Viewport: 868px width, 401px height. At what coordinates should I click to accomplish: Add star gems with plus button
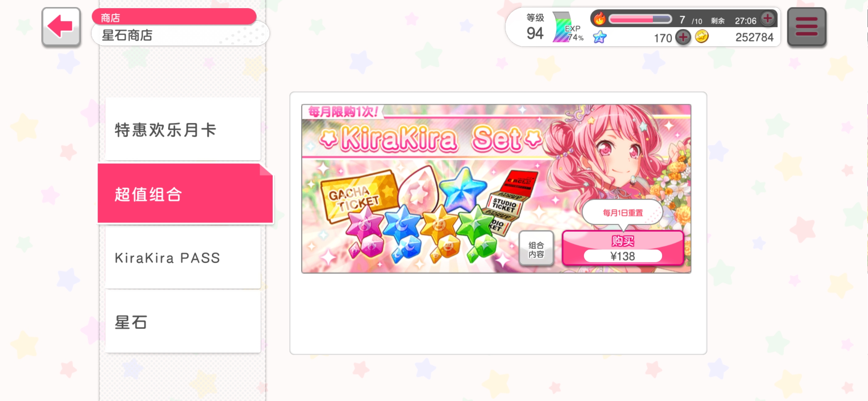point(683,38)
